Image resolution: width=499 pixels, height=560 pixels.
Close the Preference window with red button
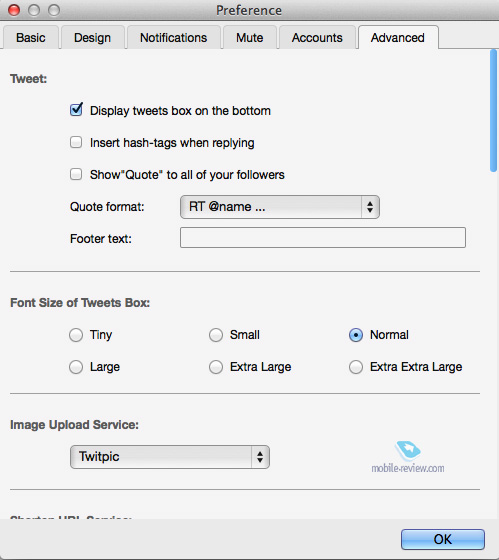pos(14,10)
